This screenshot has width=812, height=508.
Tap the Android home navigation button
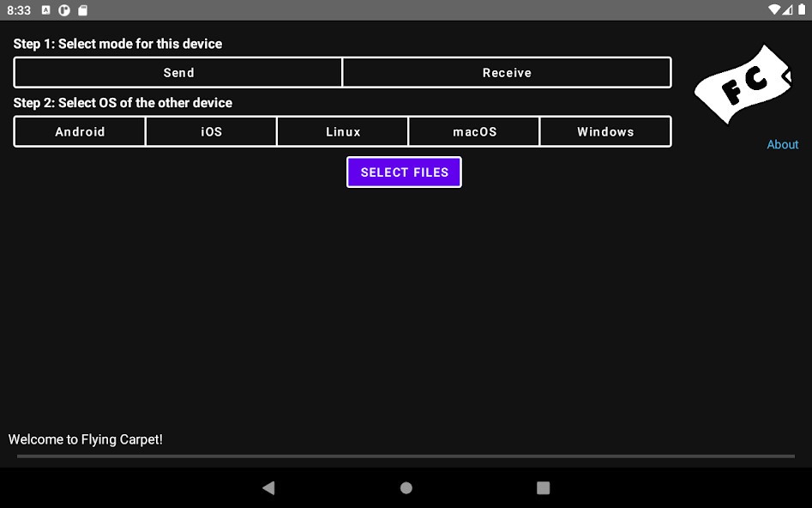tap(406, 487)
